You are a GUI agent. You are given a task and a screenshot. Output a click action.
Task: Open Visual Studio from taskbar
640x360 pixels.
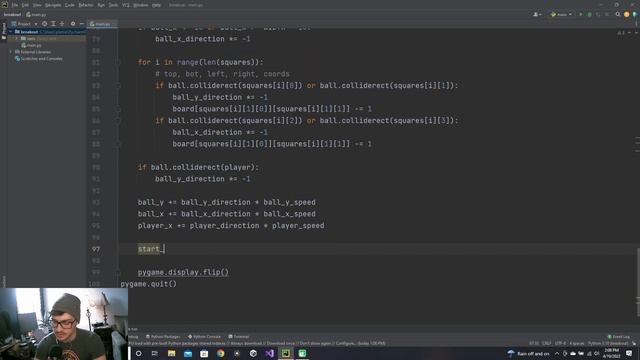tap(269, 353)
